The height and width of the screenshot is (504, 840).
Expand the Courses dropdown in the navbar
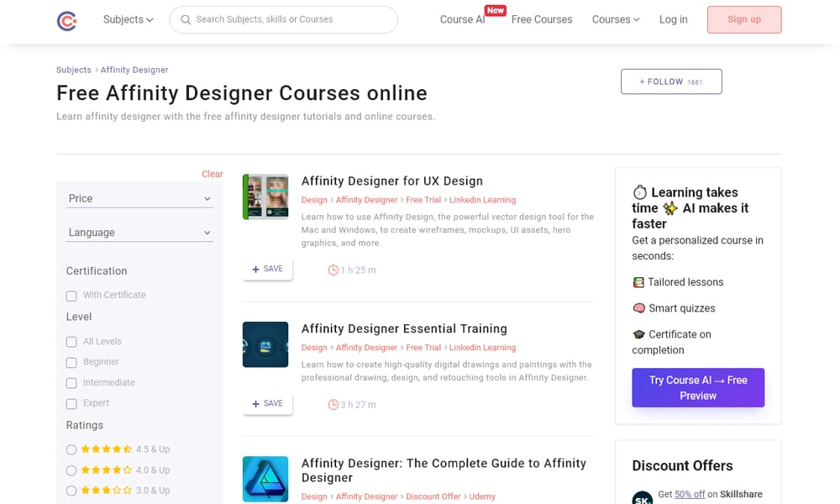[615, 19]
